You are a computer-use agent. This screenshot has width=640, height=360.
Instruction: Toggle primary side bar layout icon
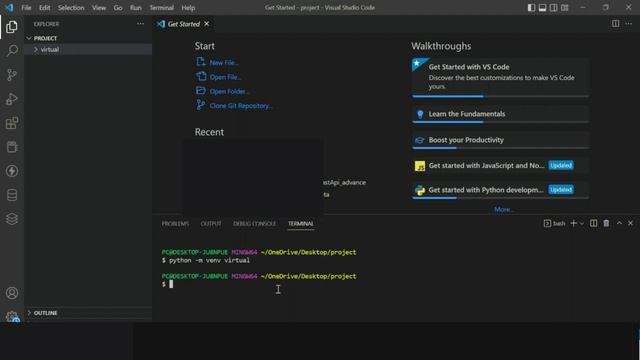coord(531,7)
